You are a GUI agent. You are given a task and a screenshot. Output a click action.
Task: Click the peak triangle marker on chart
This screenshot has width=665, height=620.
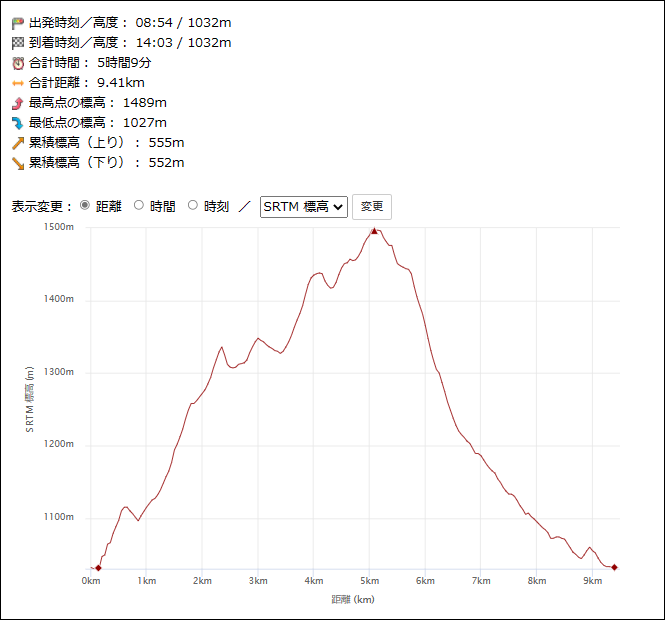(374, 231)
